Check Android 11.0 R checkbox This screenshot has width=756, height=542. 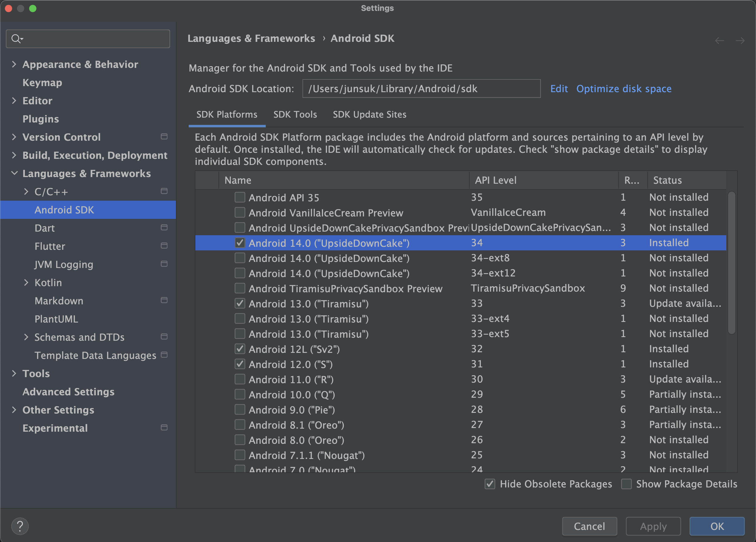240,379
